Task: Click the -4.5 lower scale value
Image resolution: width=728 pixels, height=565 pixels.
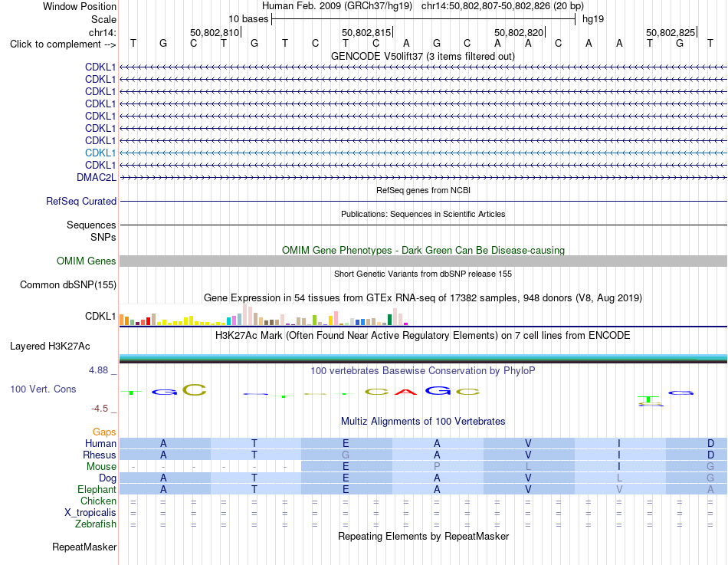Action: [100, 409]
